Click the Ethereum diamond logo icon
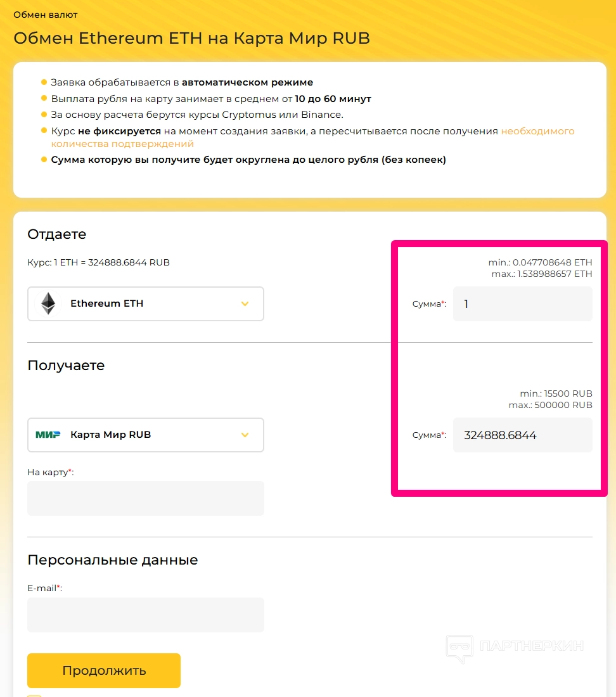This screenshot has height=697, width=616. [48, 304]
